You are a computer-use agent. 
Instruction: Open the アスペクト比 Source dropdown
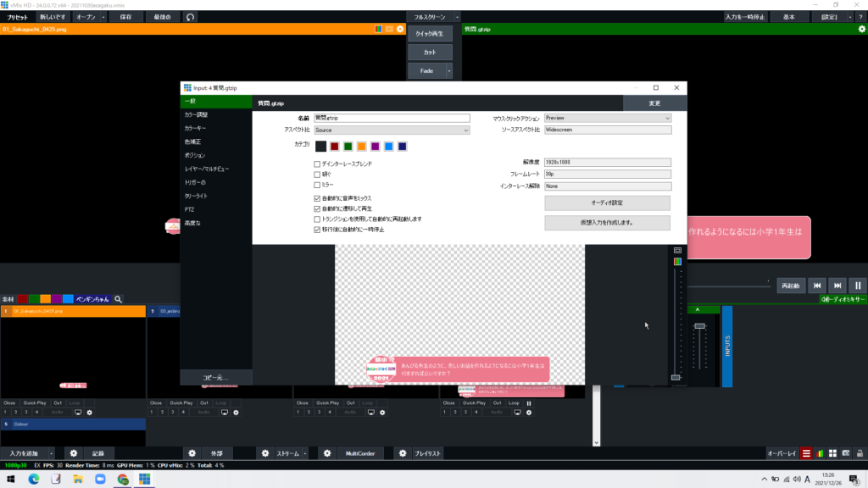392,130
